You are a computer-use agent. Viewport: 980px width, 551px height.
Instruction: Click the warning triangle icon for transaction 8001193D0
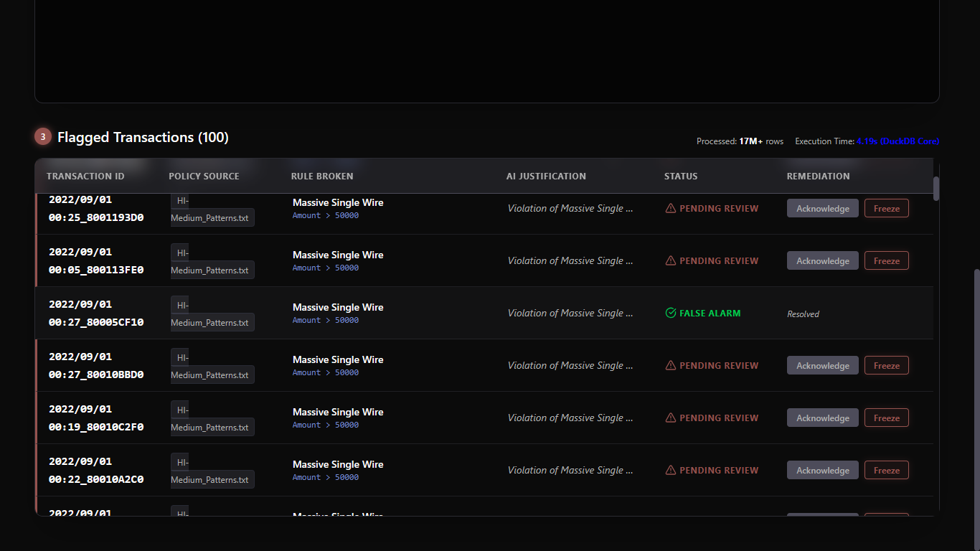point(671,209)
